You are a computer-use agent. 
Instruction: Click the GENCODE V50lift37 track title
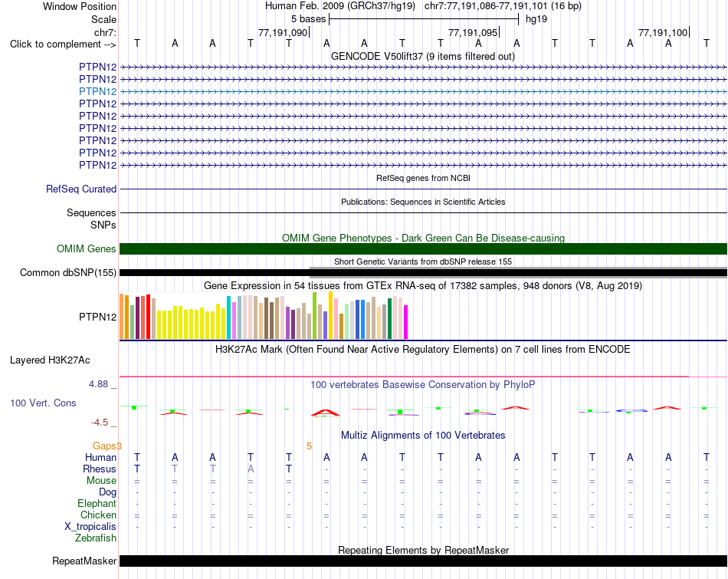point(423,56)
